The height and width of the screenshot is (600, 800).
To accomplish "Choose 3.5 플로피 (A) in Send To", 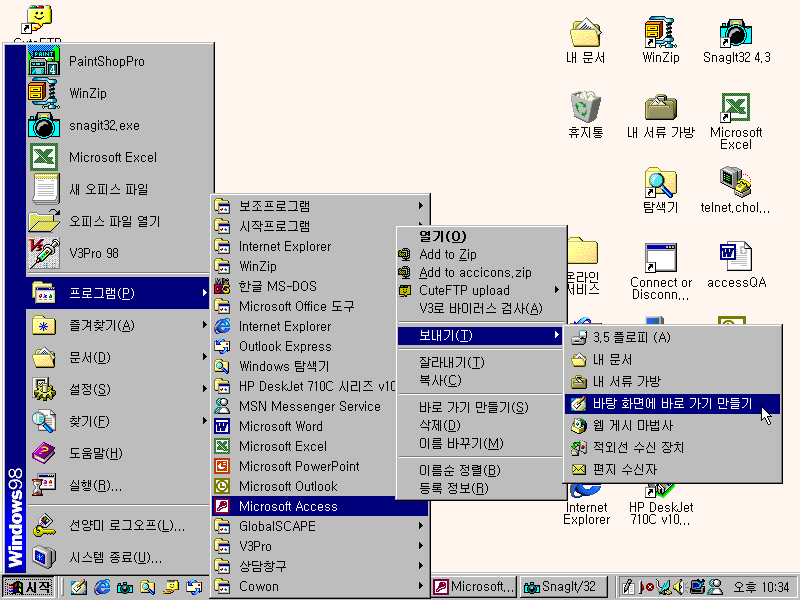I will click(672, 337).
